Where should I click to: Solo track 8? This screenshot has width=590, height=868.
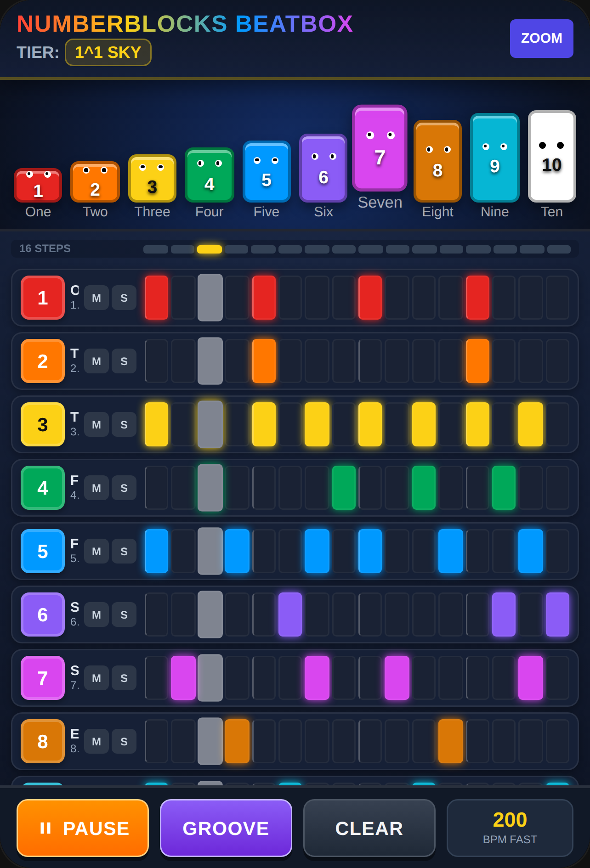124,741
